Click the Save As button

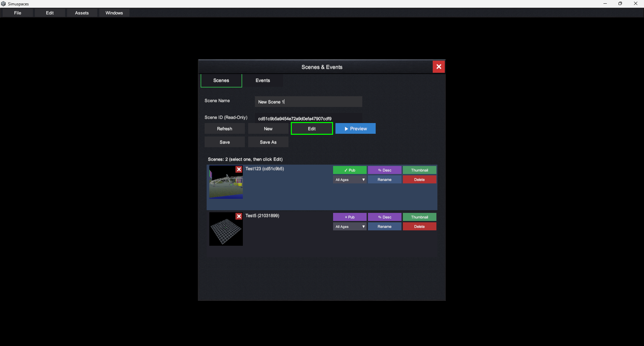[268, 142]
